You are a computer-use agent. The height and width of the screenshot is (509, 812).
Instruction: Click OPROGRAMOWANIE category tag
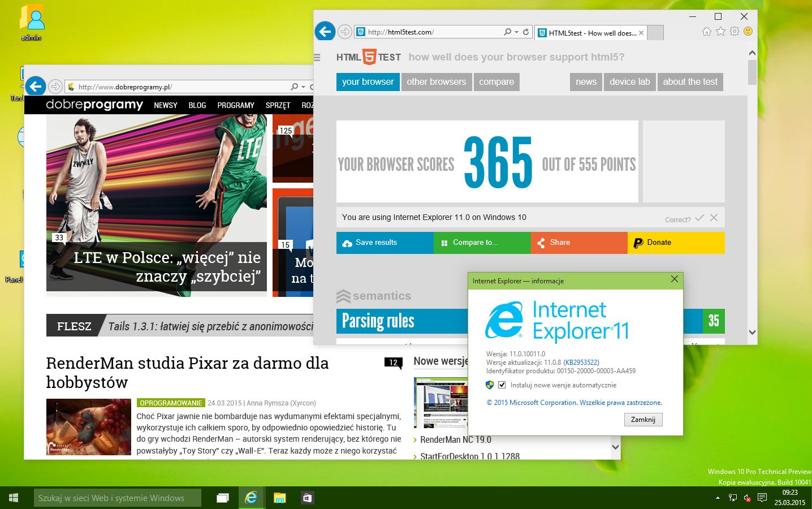171,403
